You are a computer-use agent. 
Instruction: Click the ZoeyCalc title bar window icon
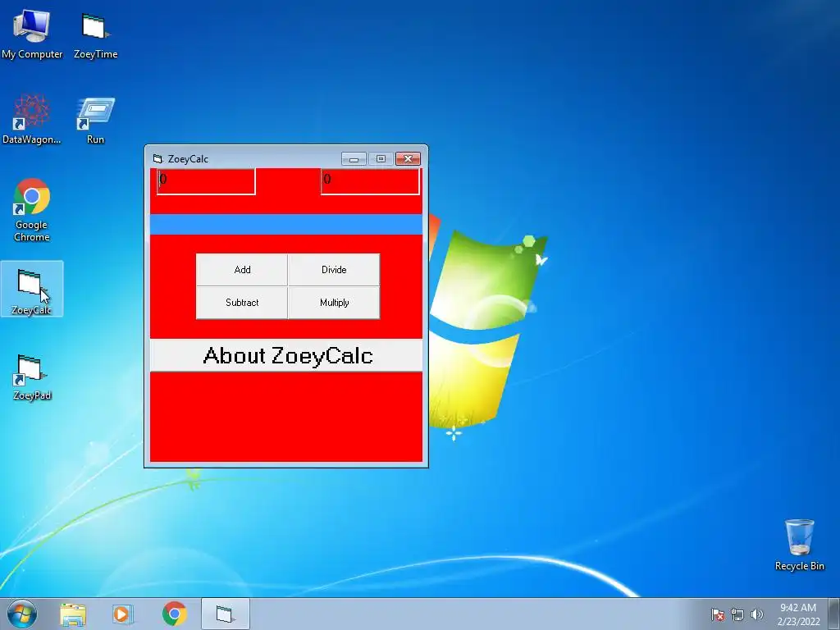(x=157, y=158)
